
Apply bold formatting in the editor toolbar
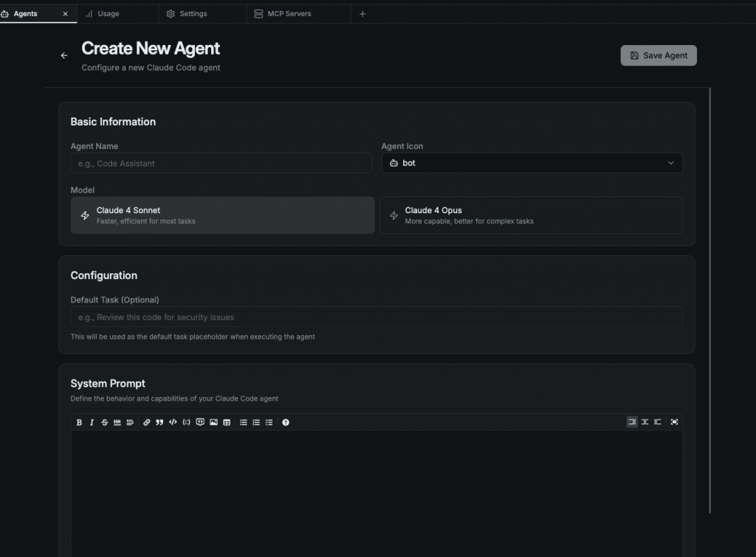[x=79, y=422]
